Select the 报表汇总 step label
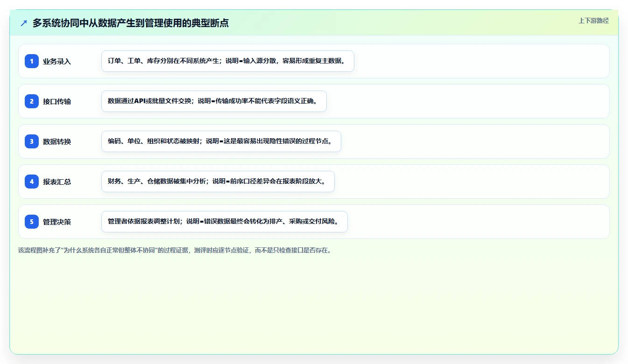This screenshot has width=628, height=364. click(57, 182)
